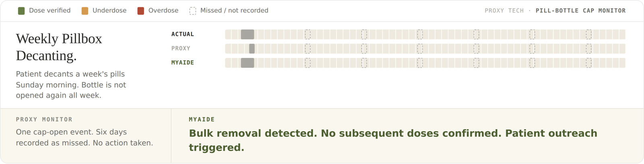The image size is (644, 164).
Task: Click the green Dose verified swatch
Action: coord(21,11)
